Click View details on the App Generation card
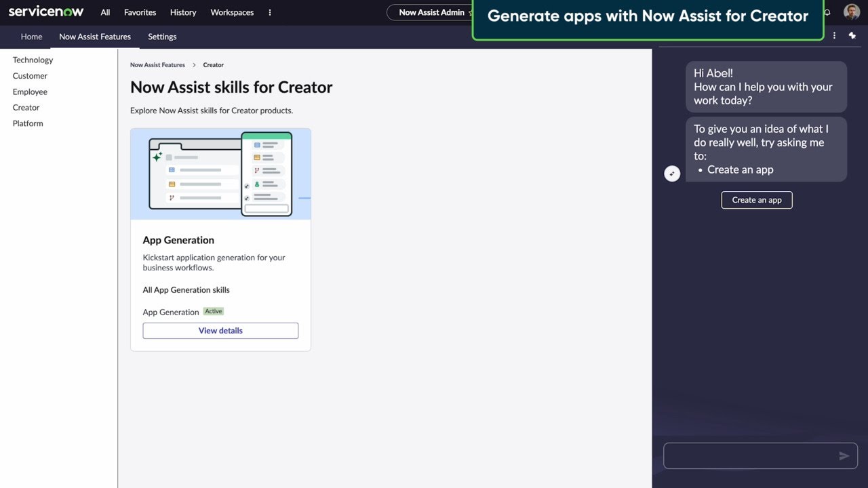 point(220,330)
